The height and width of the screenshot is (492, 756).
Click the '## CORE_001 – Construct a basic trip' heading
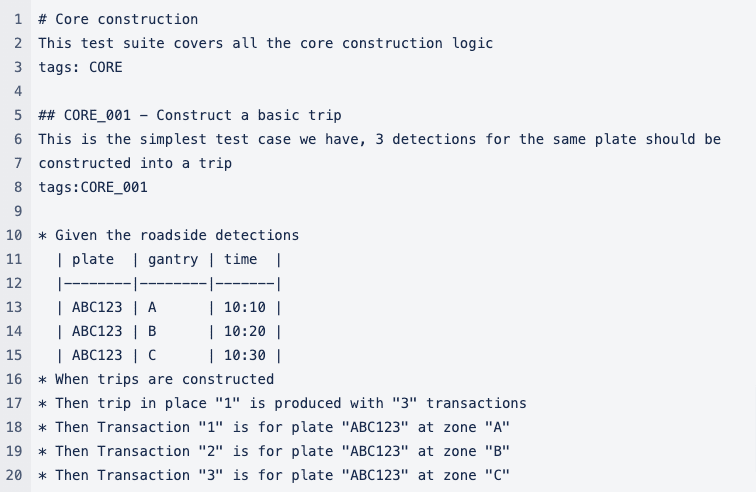190,115
